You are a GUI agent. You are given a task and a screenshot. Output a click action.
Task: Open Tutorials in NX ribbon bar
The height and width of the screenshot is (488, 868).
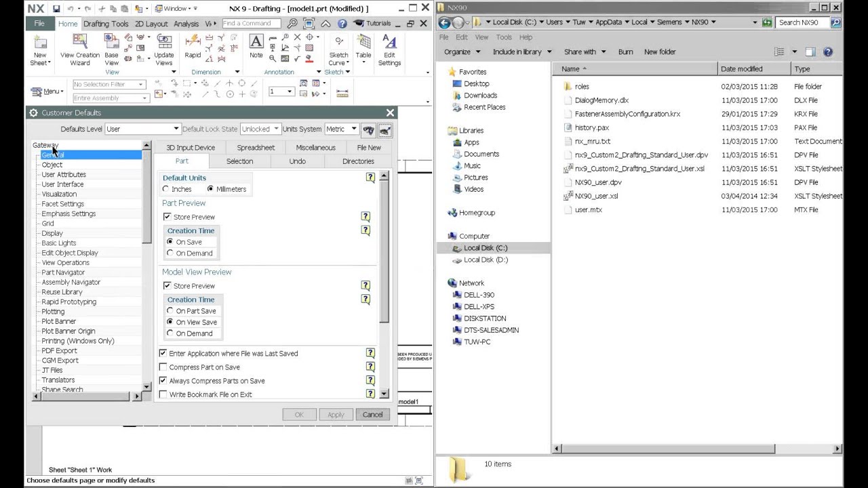[x=373, y=23]
